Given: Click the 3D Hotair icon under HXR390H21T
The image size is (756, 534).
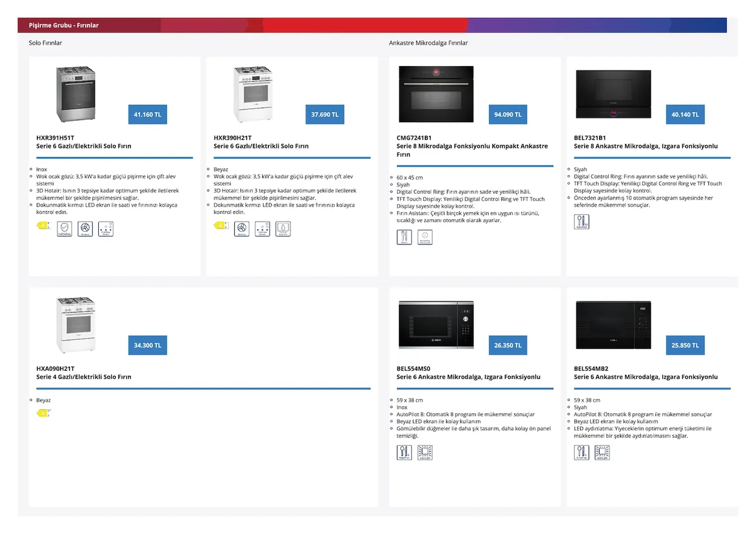Looking at the screenshot, I should [x=242, y=229].
